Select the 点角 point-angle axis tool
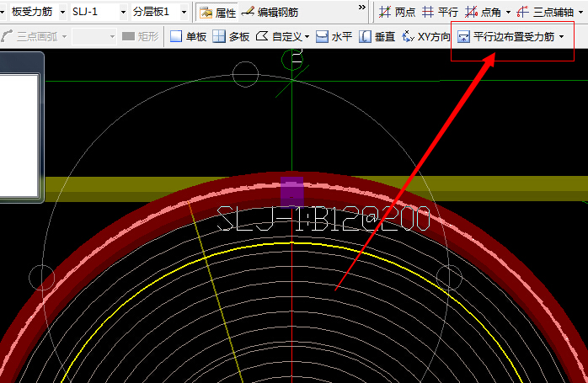The height and width of the screenshot is (383, 588). (483, 13)
